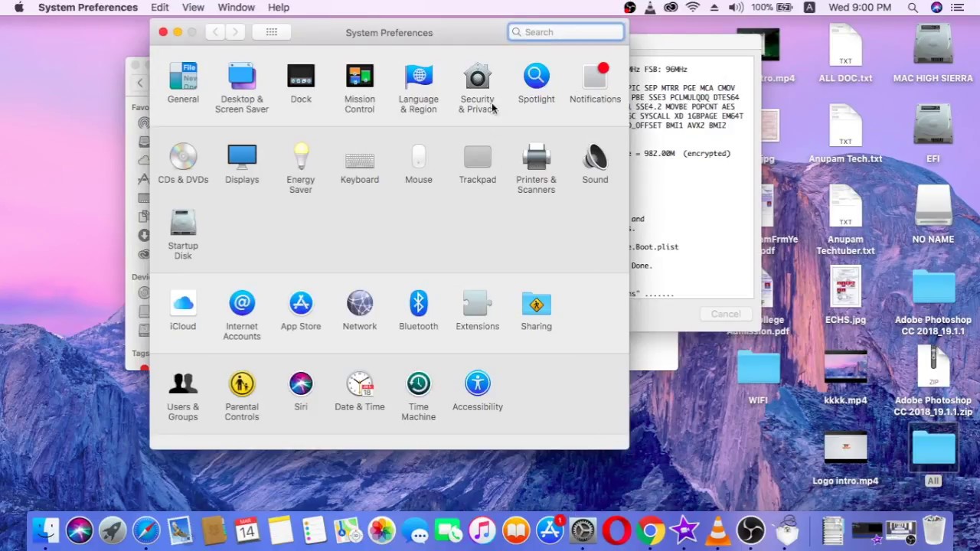This screenshot has width=980, height=551.
Task: Open Startup Disk pane
Action: point(183,234)
